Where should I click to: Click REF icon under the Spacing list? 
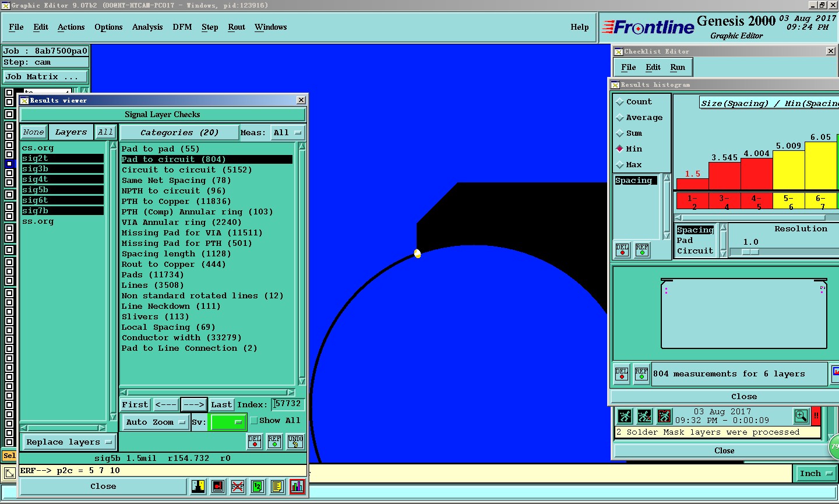tap(642, 250)
